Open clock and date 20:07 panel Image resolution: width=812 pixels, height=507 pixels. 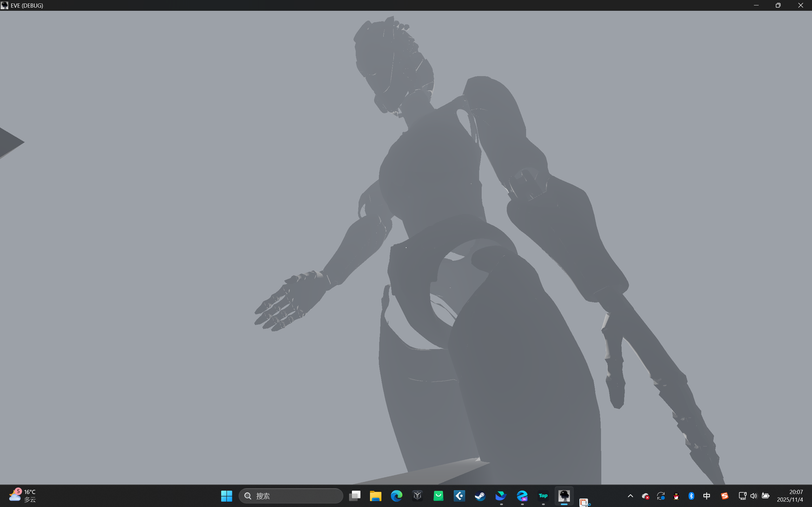pyautogui.click(x=790, y=496)
